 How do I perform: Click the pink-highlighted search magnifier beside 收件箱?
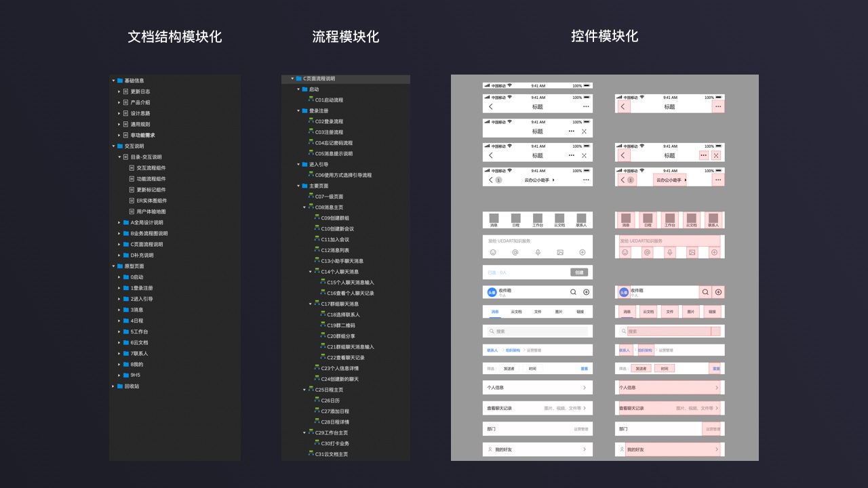pos(706,292)
